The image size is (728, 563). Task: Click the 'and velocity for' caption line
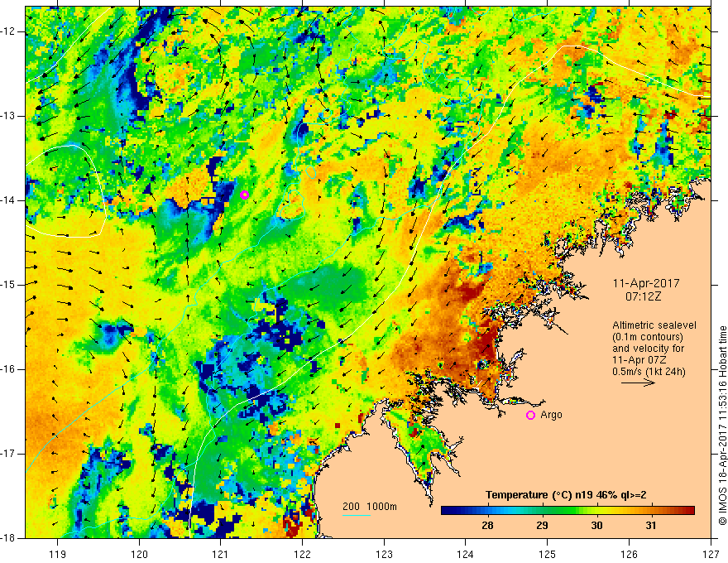click(x=648, y=349)
